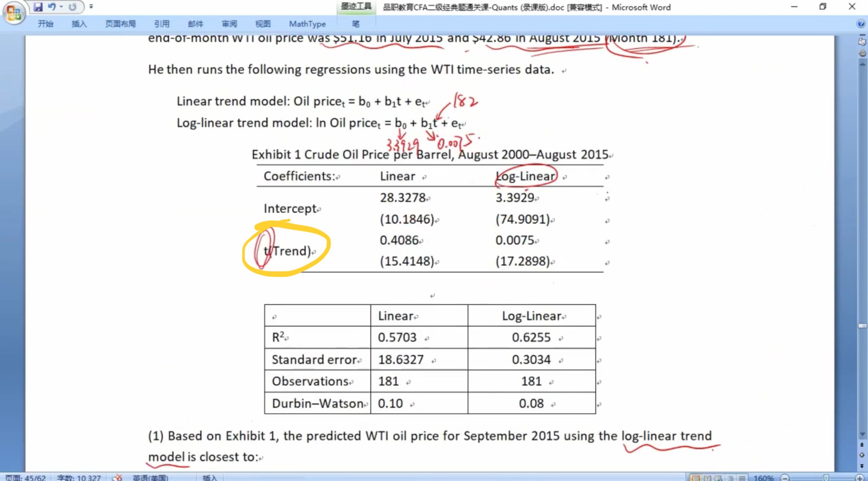Image resolution: width=868 pixels, height=481 pixels.
Task: Open Customize Quick Access Toolbar dropdown
Action: 91,7
